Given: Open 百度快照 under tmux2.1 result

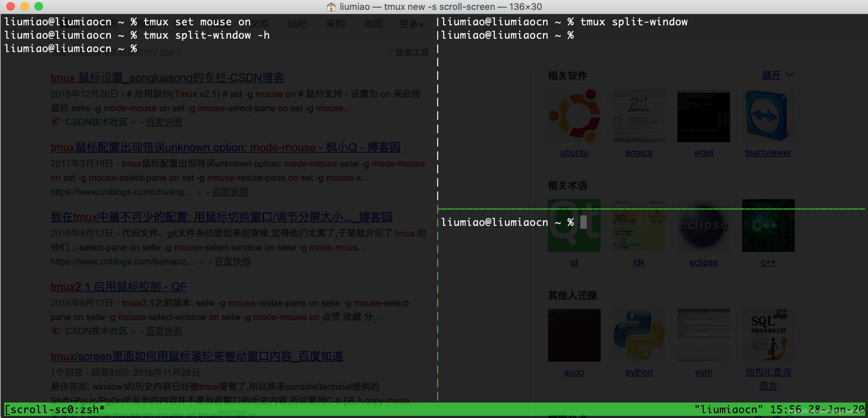Looking at the screenshot, I should coord(164,331).
